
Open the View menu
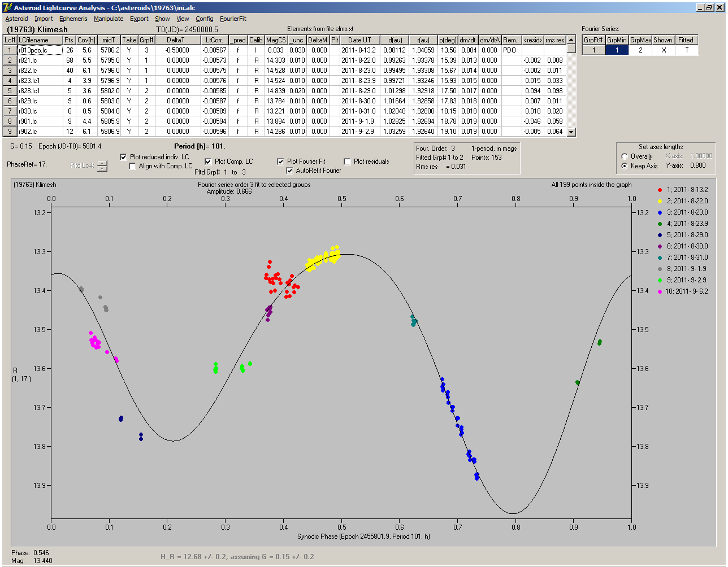[183, 19]
